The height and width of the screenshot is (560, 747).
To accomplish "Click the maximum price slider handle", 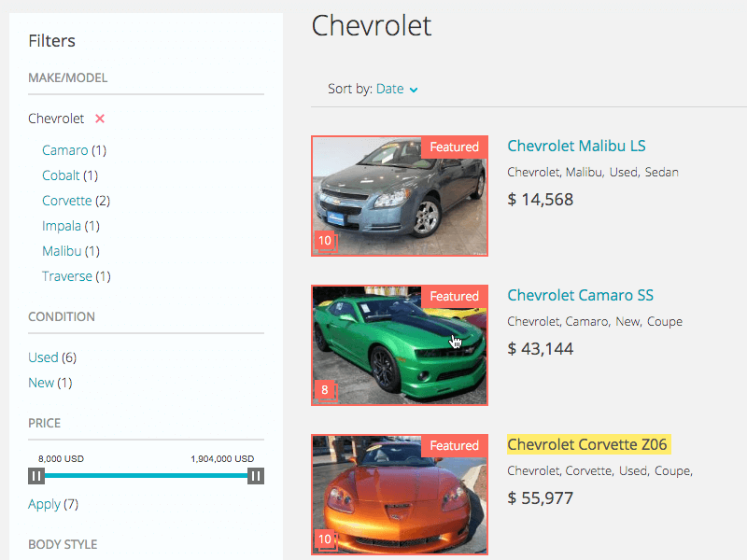I will point(256,476).
